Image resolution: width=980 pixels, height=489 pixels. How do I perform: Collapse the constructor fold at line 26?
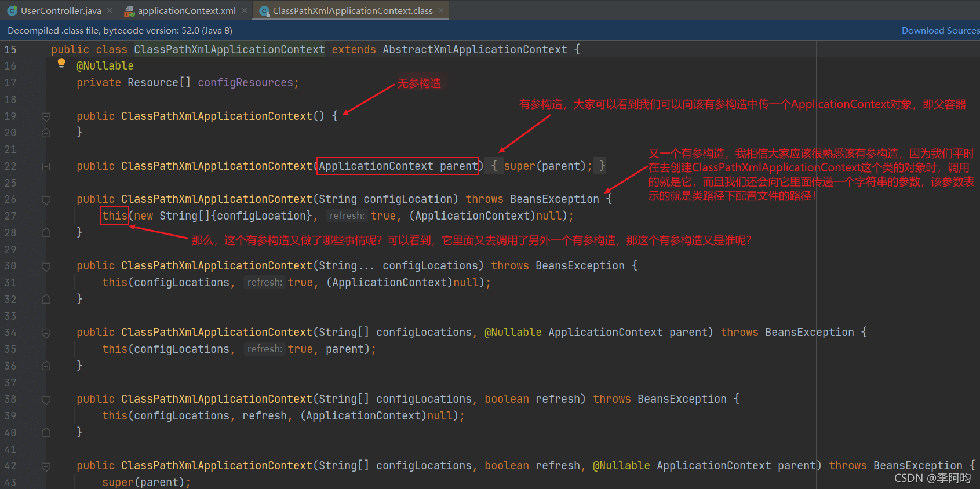tap(46, 200)
